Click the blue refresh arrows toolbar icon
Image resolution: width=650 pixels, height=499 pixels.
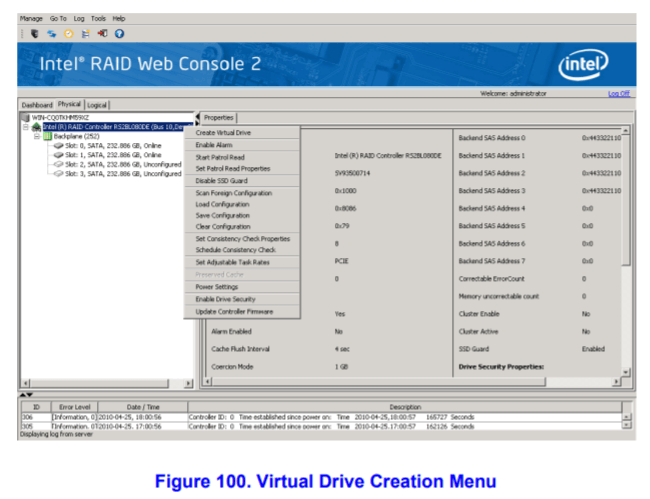tap(51, 34)
